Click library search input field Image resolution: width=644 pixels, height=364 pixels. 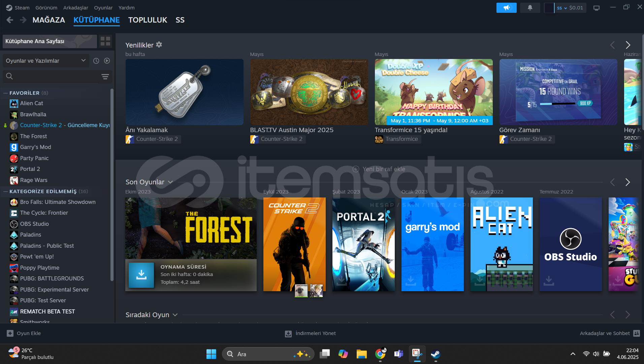coord(56,77)
